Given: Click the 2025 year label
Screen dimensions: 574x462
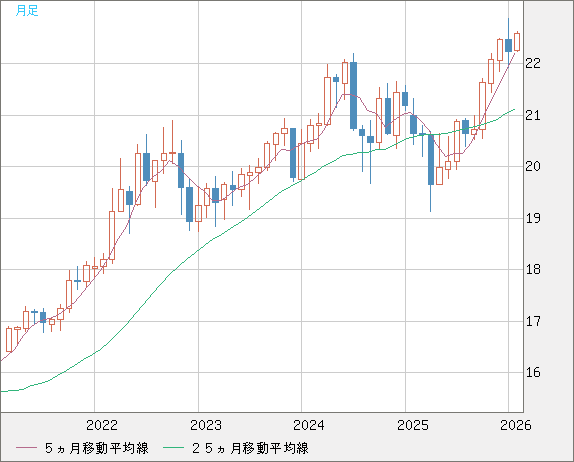Looking at the screenshot, I should 413,425.
